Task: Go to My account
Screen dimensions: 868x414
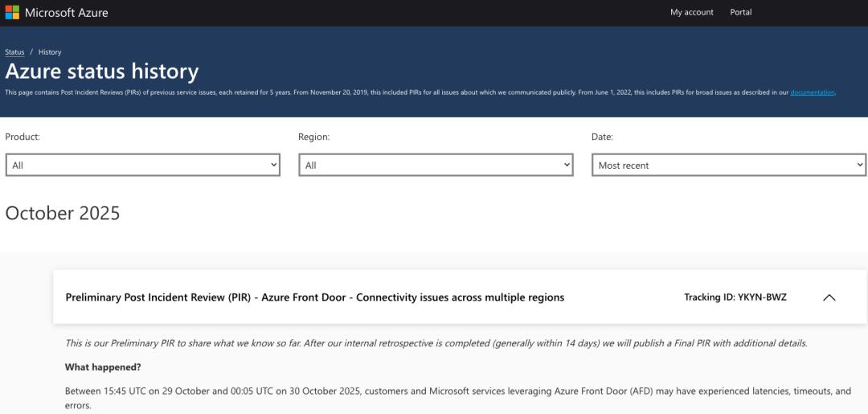Action: point(691,12)
